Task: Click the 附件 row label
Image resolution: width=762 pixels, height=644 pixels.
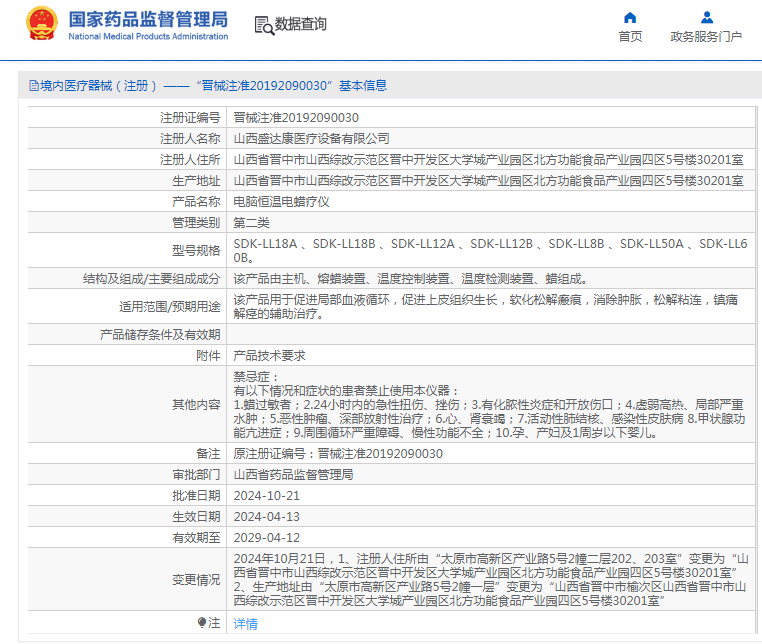Action: click(208, 356)
